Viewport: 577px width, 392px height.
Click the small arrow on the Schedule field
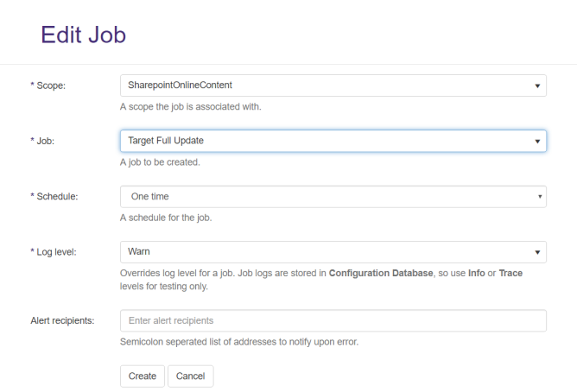tap(541, 197)
